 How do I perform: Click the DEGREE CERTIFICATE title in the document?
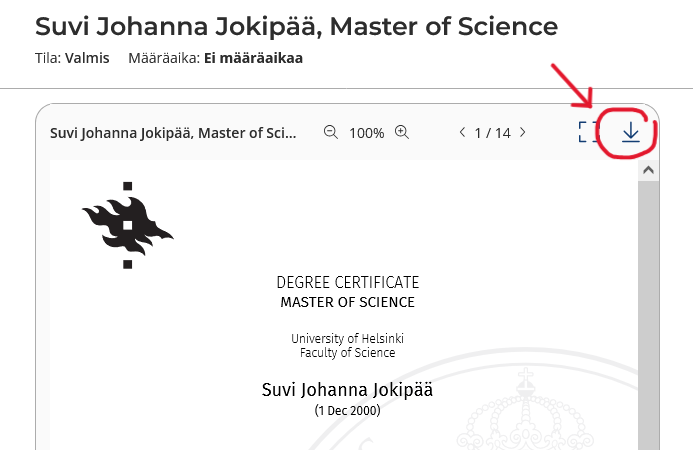coord(347,283)
